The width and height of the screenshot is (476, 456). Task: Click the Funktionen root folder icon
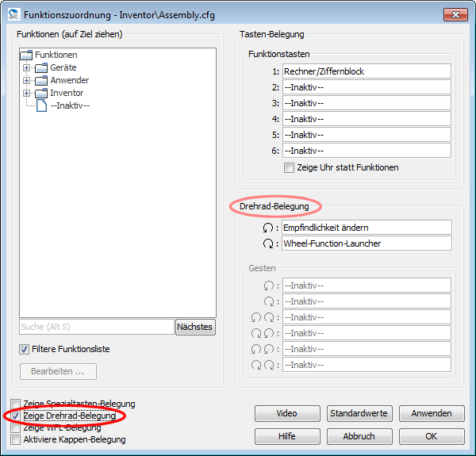[26, 55]
